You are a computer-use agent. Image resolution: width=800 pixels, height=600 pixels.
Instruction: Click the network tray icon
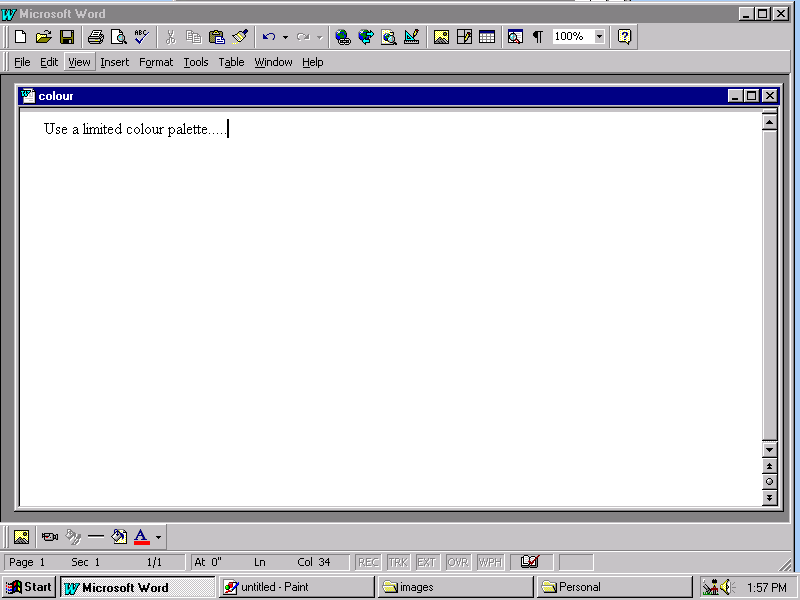point(710,587)
